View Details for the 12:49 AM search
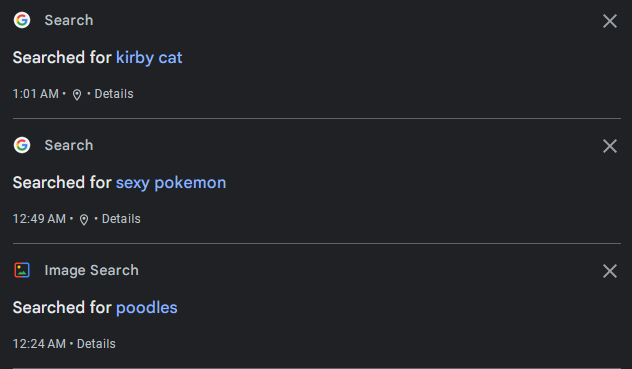Viewport: 632px width, 369px height. [x=121, y=219]
